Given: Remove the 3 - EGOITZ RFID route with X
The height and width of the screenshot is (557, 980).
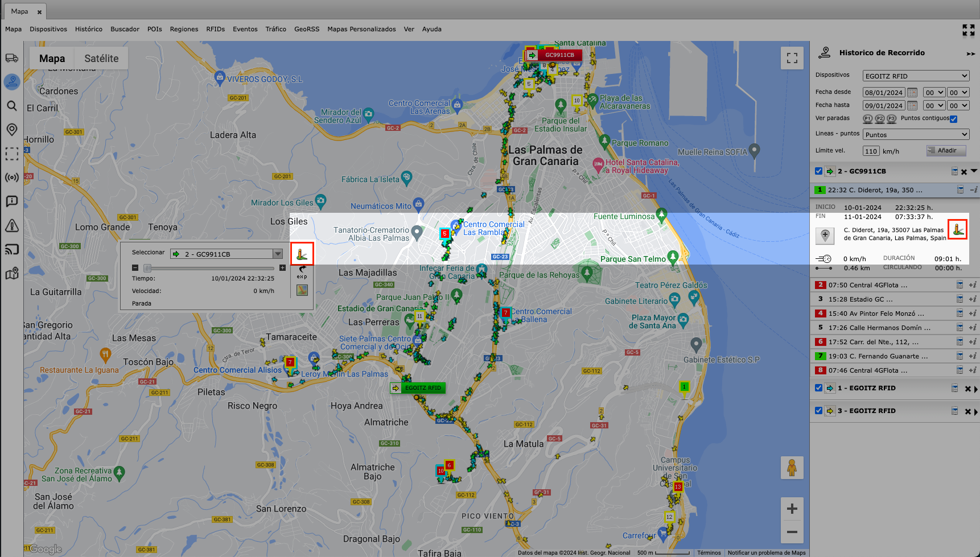Looking at the screenshot, I should pos(967,411).
